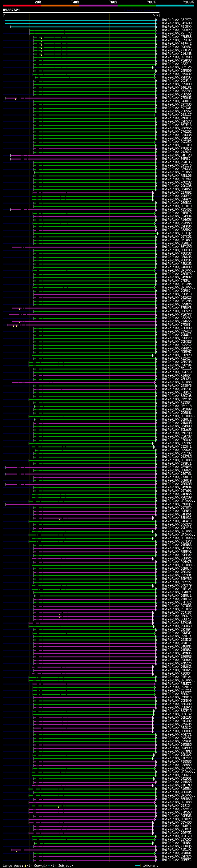Select the label UniRef100_Q42623
Viewport: 197px width, 868px height.
pyautogui.click(x=177, y=297)
